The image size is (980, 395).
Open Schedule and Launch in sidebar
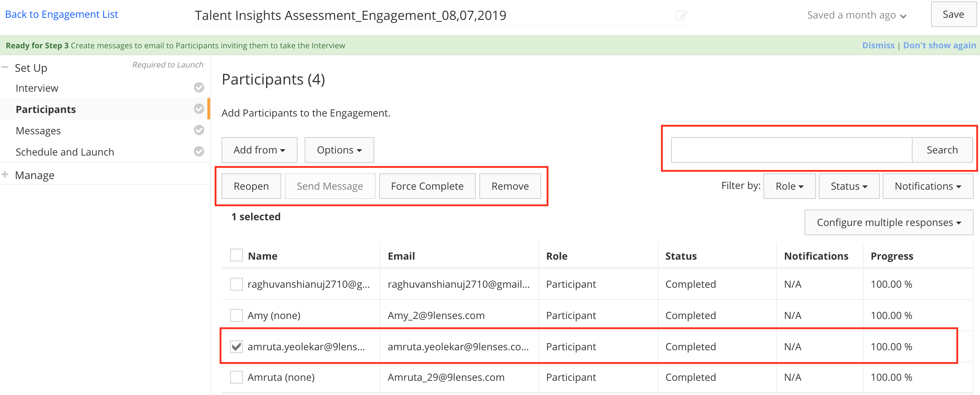click(x=65, y=152)
